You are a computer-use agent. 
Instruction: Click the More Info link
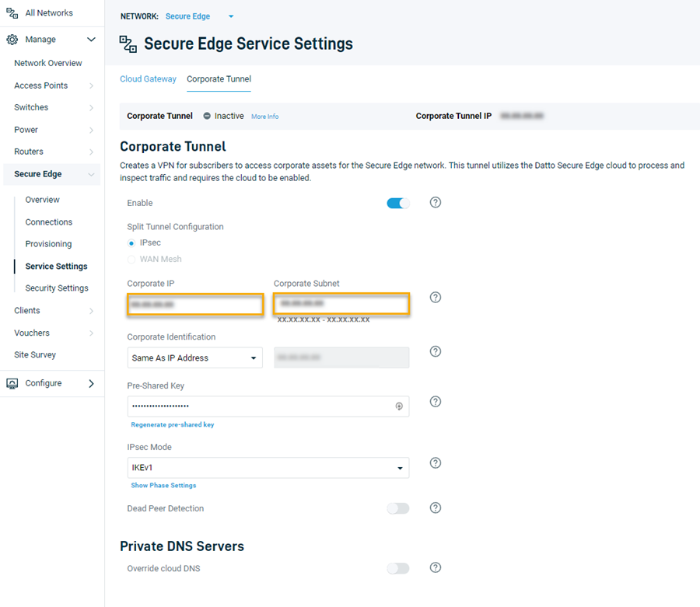[x=264, y=117]
